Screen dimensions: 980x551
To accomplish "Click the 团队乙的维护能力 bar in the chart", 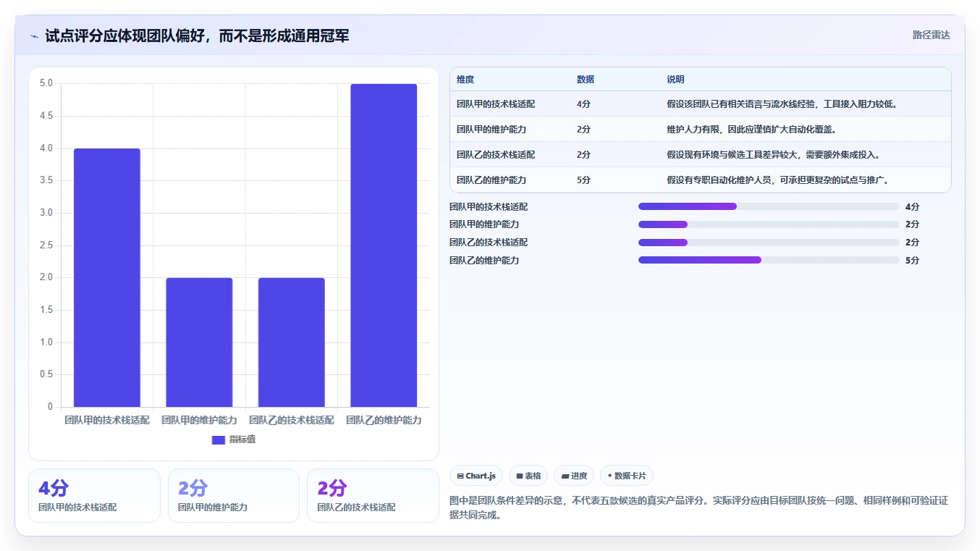I will point(384,245).
